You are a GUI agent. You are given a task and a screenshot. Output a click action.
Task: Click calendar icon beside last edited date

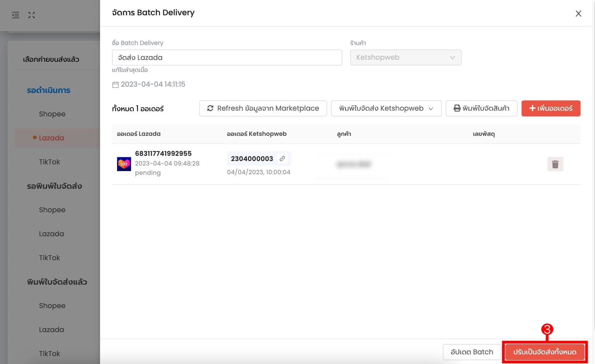point(115,85)
